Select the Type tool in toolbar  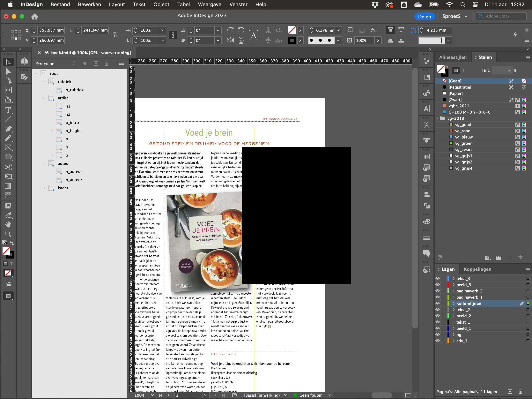tap(8, 110)
